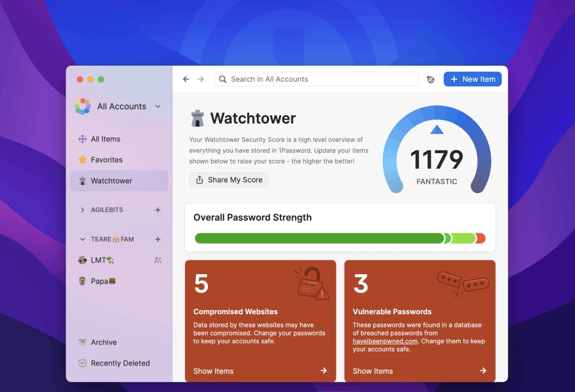The height and width of the screenshot is (392, 575).
Task: Collapse the TEARE FAM account section
Action: (82, 239)
